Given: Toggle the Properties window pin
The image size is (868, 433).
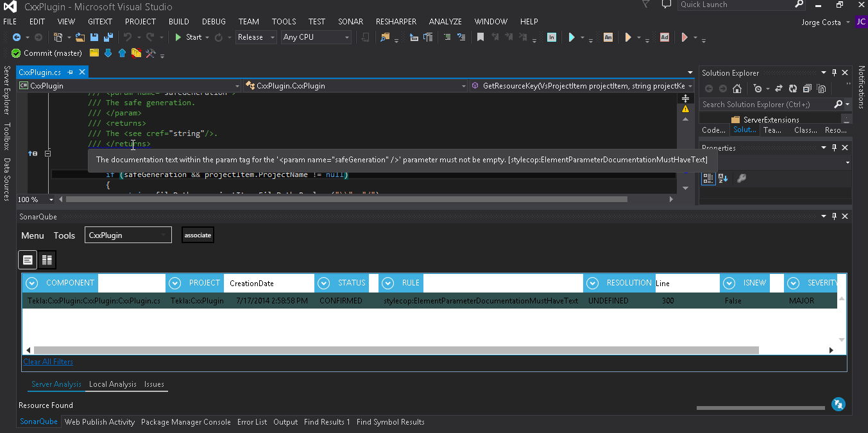Looking at the screenshot, I should (834, 147).
